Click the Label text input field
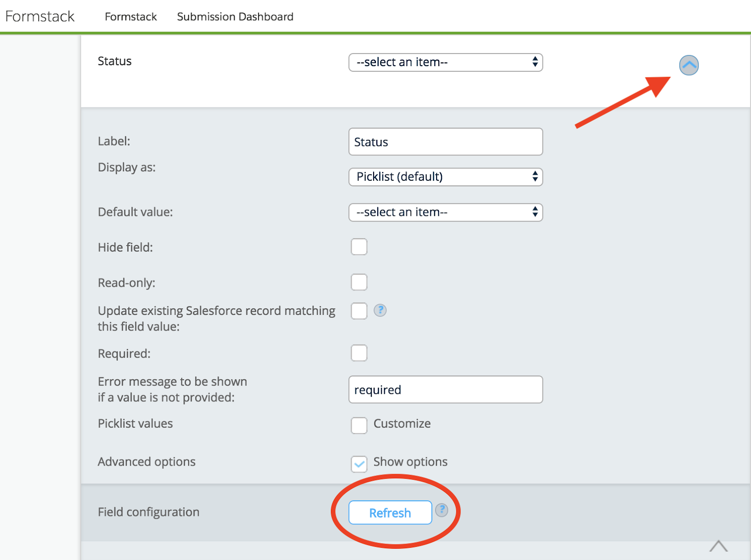Screen dimensions: 751x560 (x=445, y=142)
